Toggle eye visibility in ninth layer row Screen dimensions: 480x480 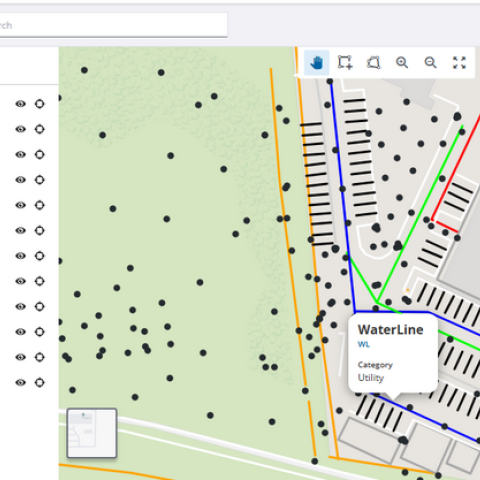(x=20, y=306)
